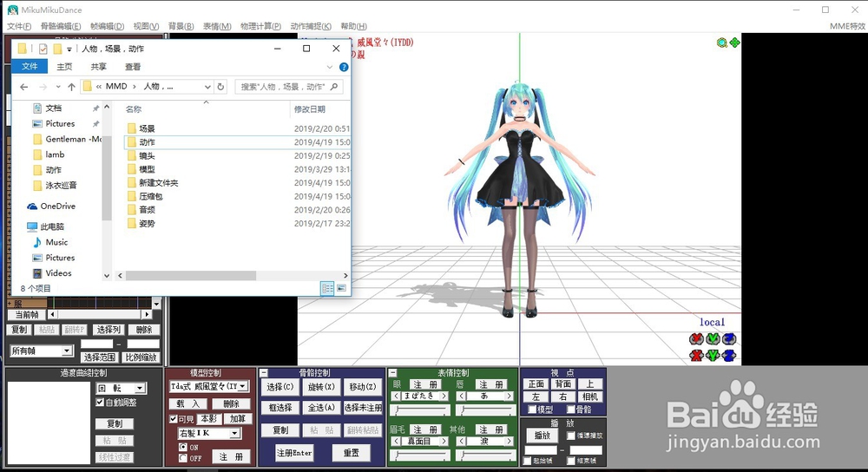868x472 pixels.
Task: Collapse the 骨骼控制 panel with minus button
Action: coord(264,373)
